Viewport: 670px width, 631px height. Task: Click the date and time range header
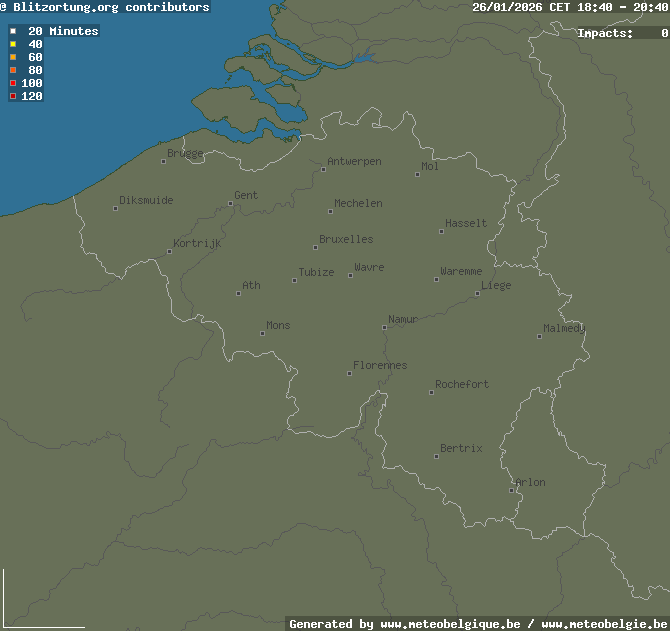569,7
